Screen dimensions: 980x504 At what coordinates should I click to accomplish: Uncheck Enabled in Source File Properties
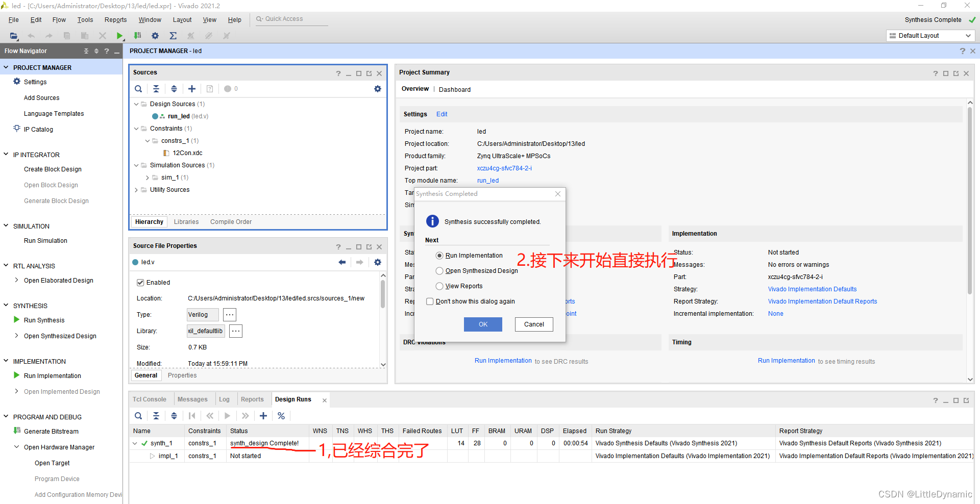(x=140, y=282)
